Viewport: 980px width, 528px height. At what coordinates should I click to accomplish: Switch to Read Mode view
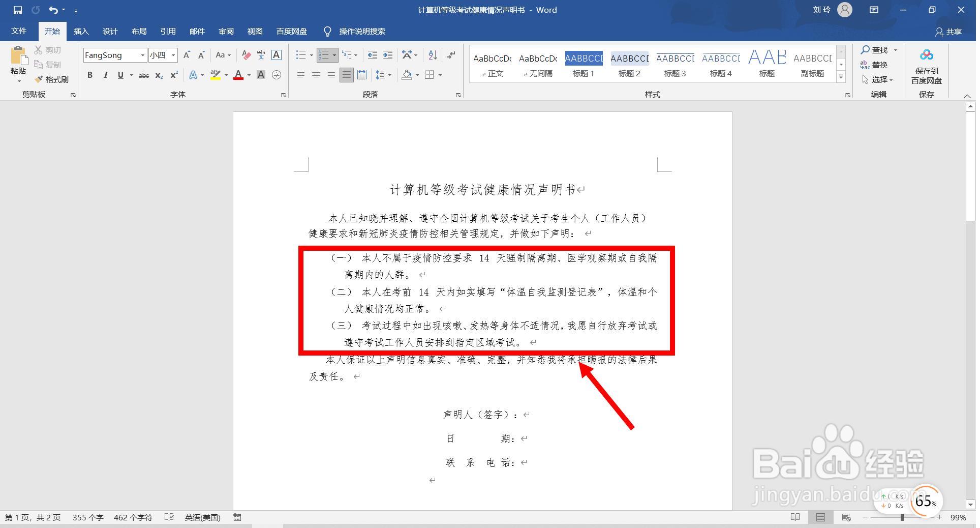(795, 517)
